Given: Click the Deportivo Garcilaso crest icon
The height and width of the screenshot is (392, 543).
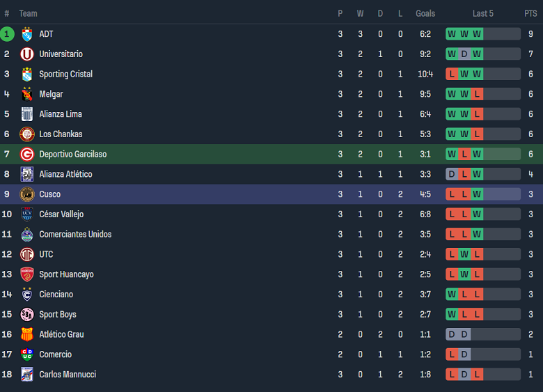Looking at the screenshot, I should (27, 155).
